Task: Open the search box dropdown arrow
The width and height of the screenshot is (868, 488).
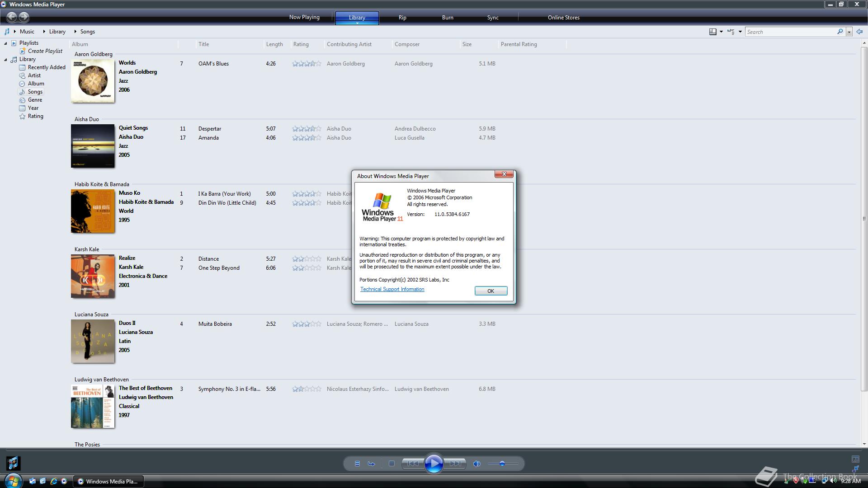Action: coord(849,32)
